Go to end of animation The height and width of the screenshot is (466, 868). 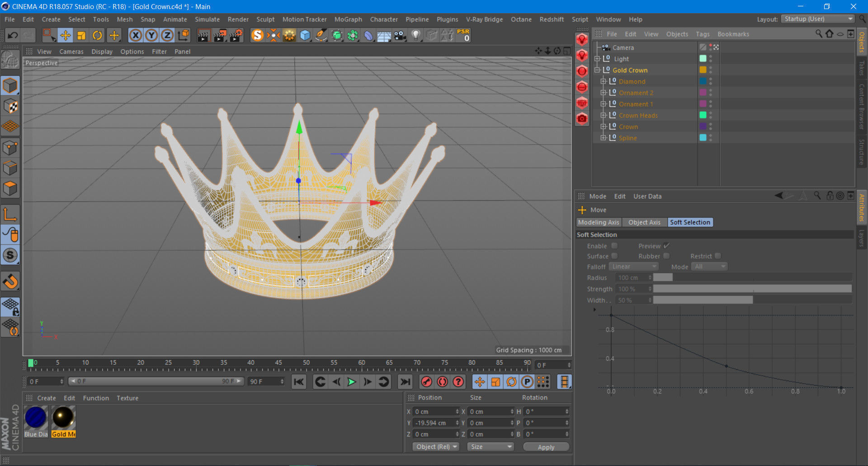[406, 382]
